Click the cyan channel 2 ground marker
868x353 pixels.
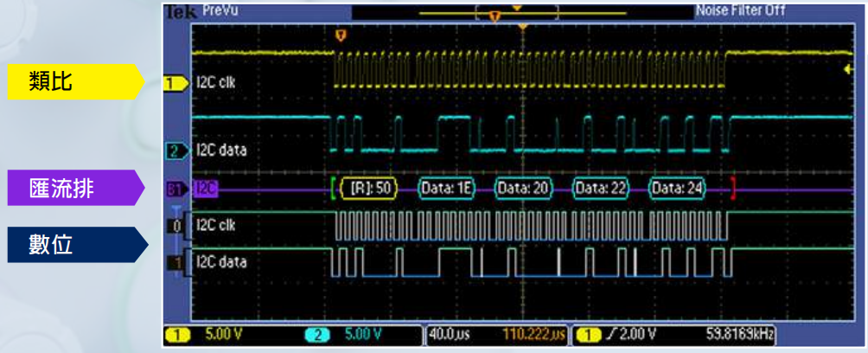(x=176, y=151)
